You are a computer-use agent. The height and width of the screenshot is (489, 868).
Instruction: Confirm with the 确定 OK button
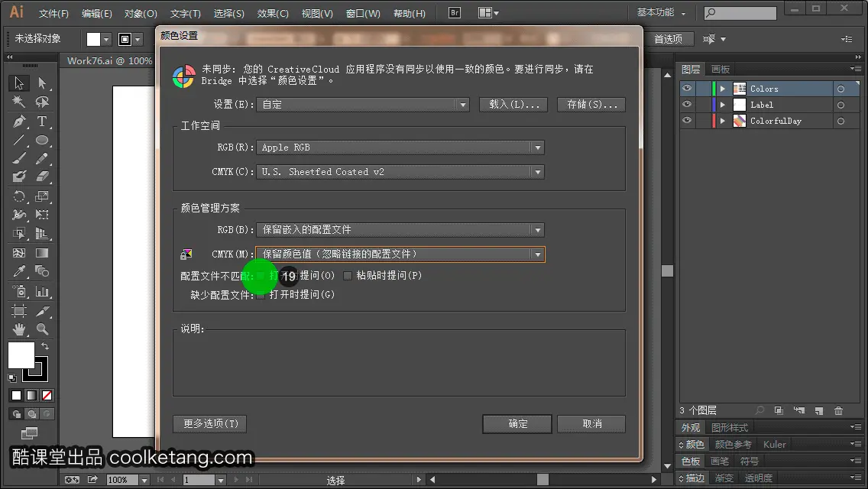517,423
